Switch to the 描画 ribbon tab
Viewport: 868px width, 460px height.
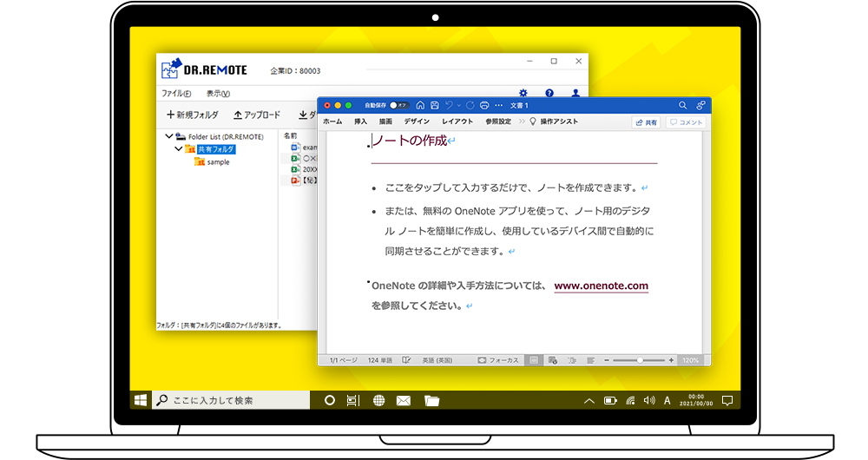(385, 122)
